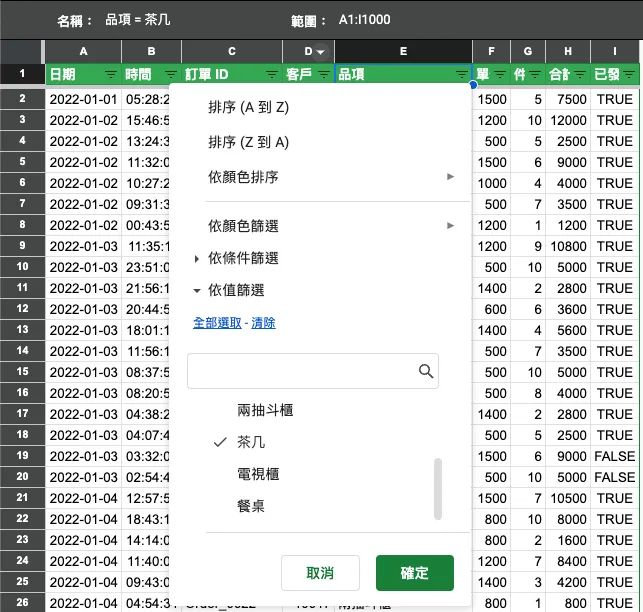Viewport: 643px width, 612px height.
Task: Click total cell '8400'
Action: click(x=568, y=561)
